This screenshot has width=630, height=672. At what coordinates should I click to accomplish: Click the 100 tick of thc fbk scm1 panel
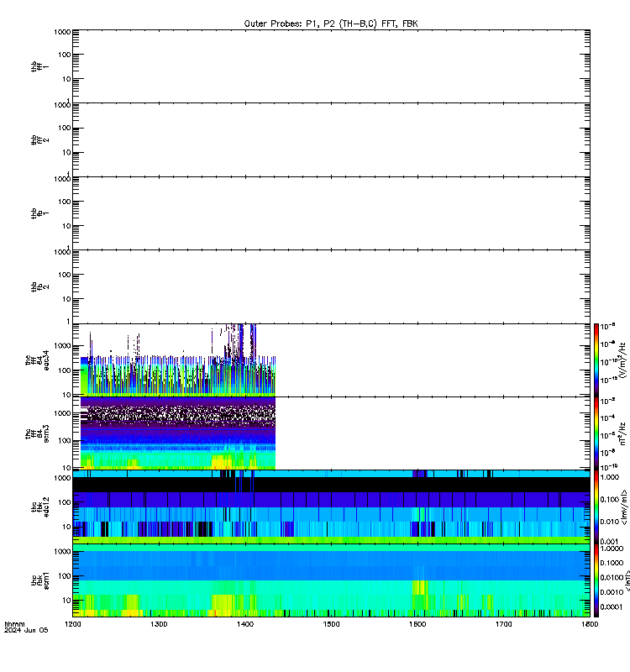pos(65,576)
